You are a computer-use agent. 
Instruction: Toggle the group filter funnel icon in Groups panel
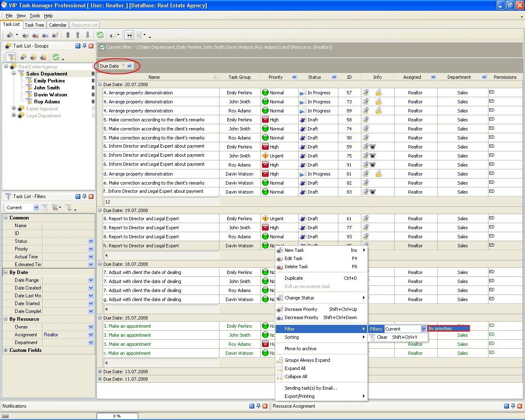tap(11, 57)
